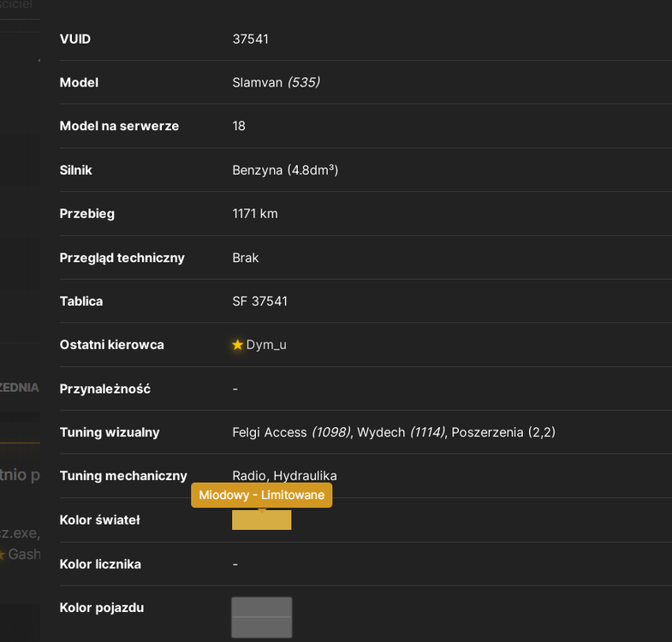Click the engine value Benzyna (4.8dm³)

285,170
